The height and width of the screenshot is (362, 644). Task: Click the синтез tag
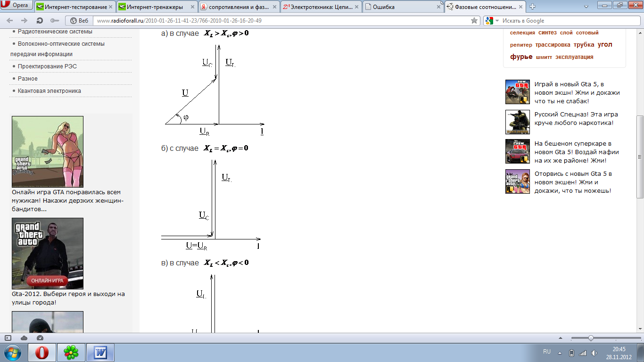[x=547, y=33]
